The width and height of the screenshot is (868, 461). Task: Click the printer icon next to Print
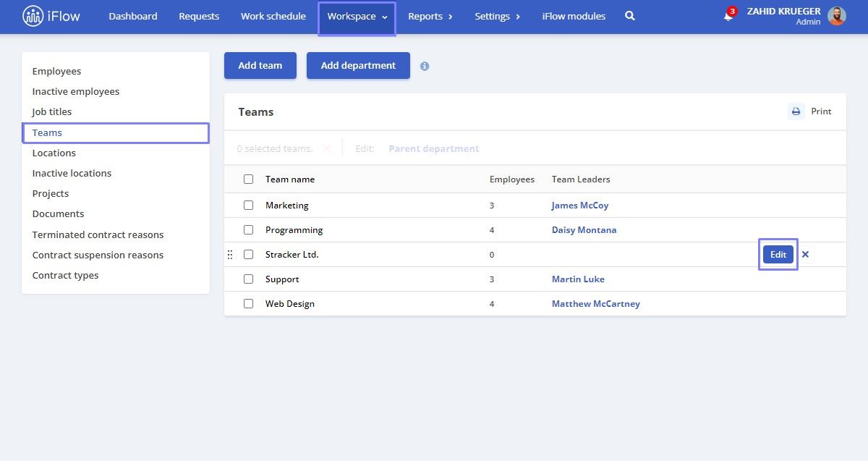click(796, 111)
